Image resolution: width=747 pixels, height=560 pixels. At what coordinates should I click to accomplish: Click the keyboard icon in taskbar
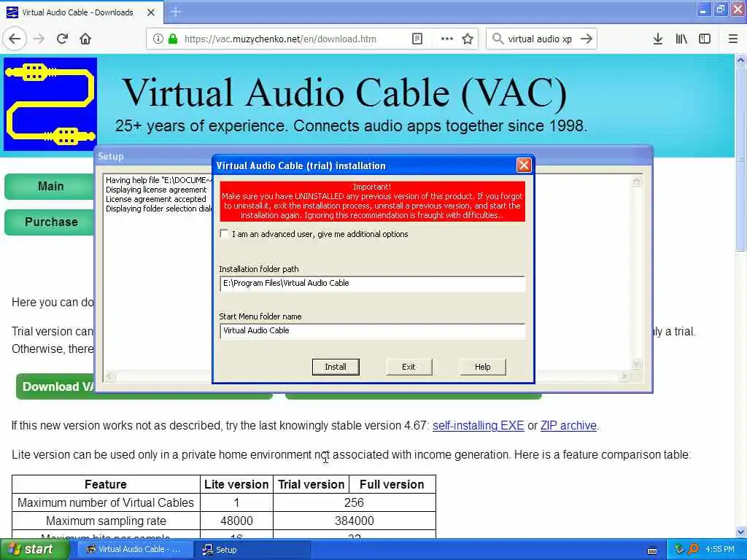652,550
